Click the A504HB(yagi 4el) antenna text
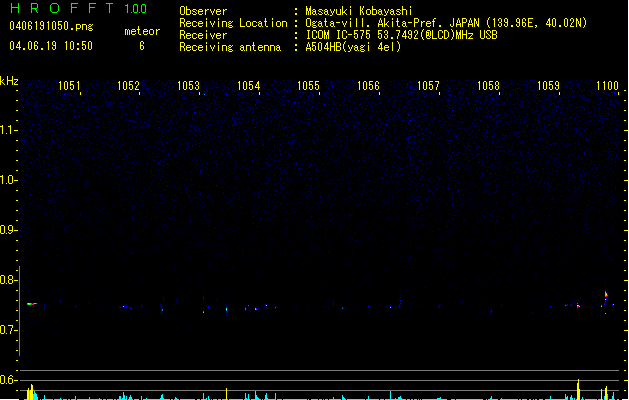This screenshot has height=400, width=629. pyautogui.click(x=353, y=47)
